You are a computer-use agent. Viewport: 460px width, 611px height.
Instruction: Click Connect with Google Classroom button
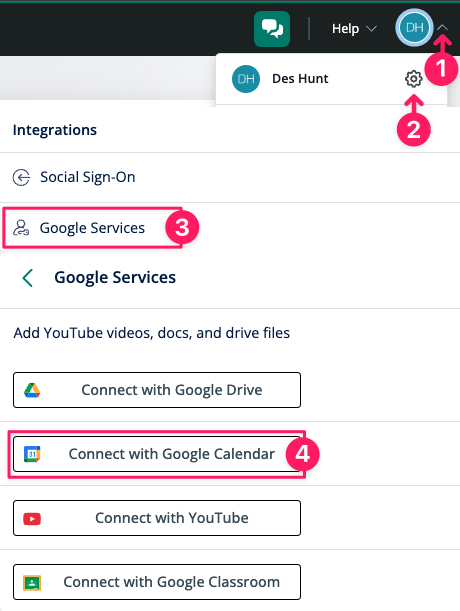[x=157, y=582]
